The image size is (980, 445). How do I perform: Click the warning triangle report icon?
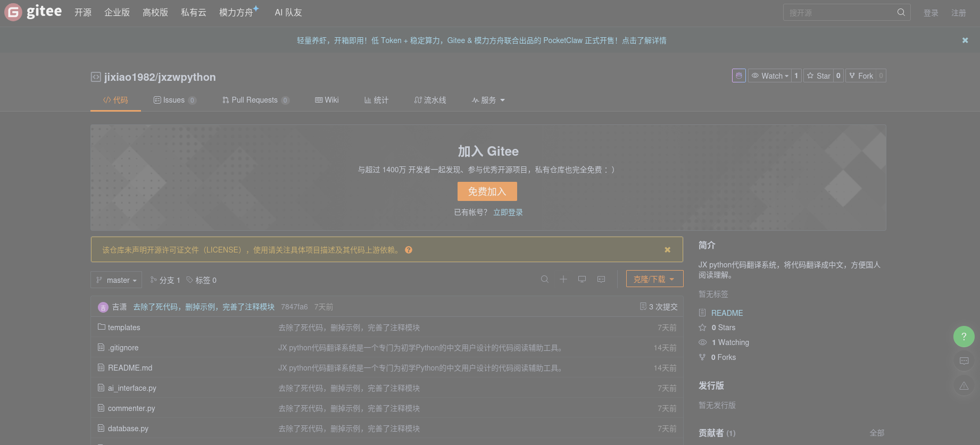(x=964, y=386)
